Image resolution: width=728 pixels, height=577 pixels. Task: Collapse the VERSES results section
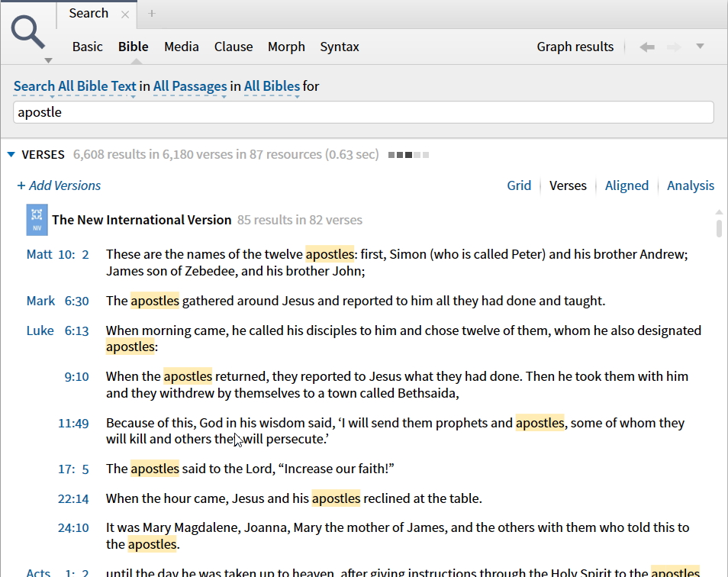click(x=11, y=155)
